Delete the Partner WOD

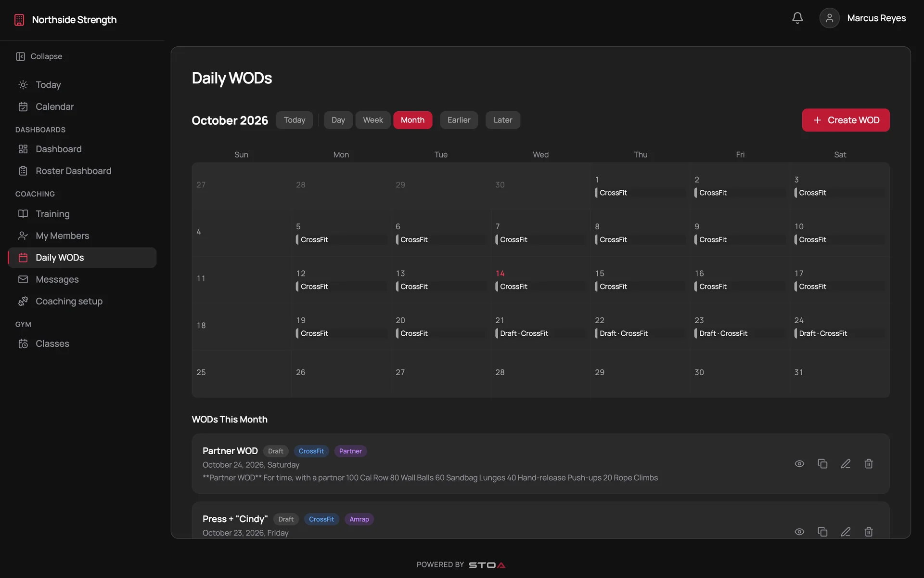pyautogui.click(x=869, y=464)
